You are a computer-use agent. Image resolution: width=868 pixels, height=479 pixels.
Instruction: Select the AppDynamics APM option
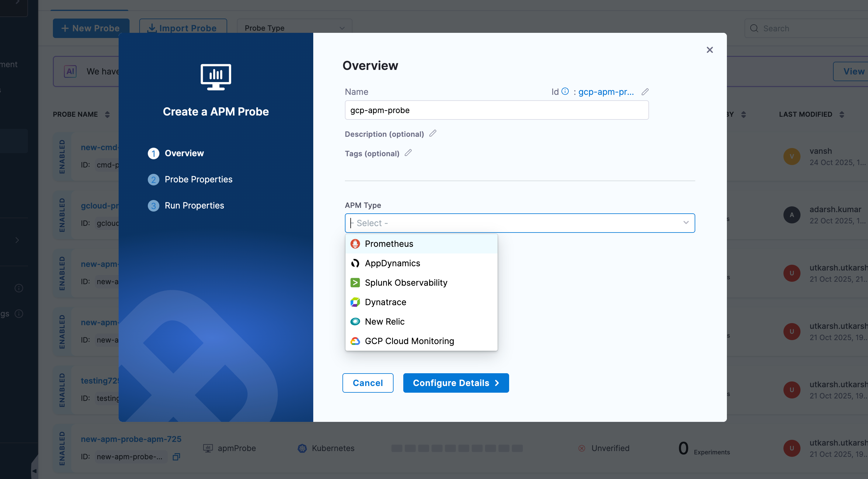pyautogui.click(x=392, y=263)
